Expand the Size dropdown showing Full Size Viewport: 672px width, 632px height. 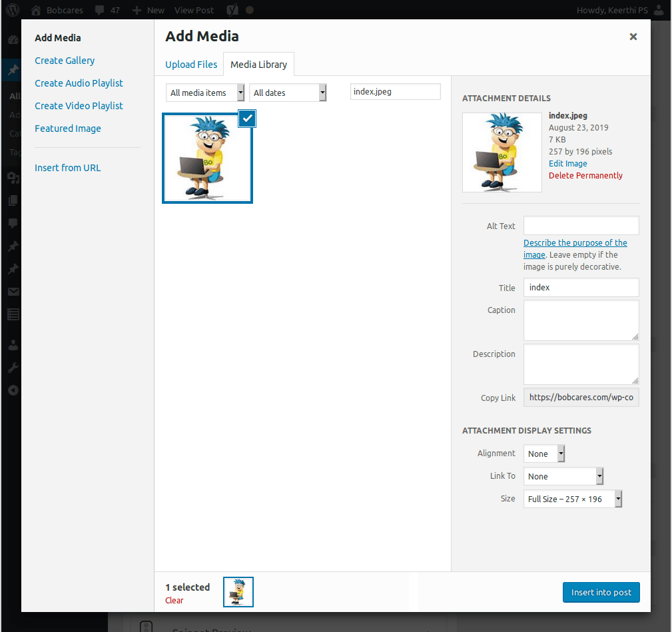tap(573, 499)
